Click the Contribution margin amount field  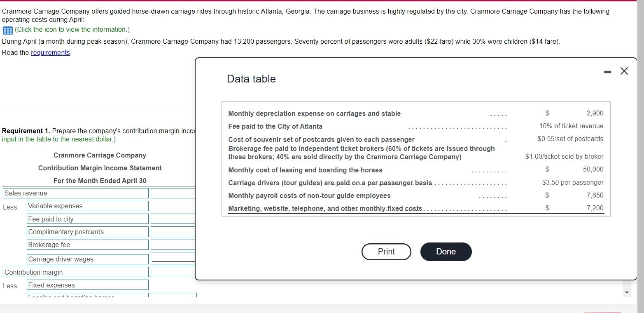coord(173,271)
